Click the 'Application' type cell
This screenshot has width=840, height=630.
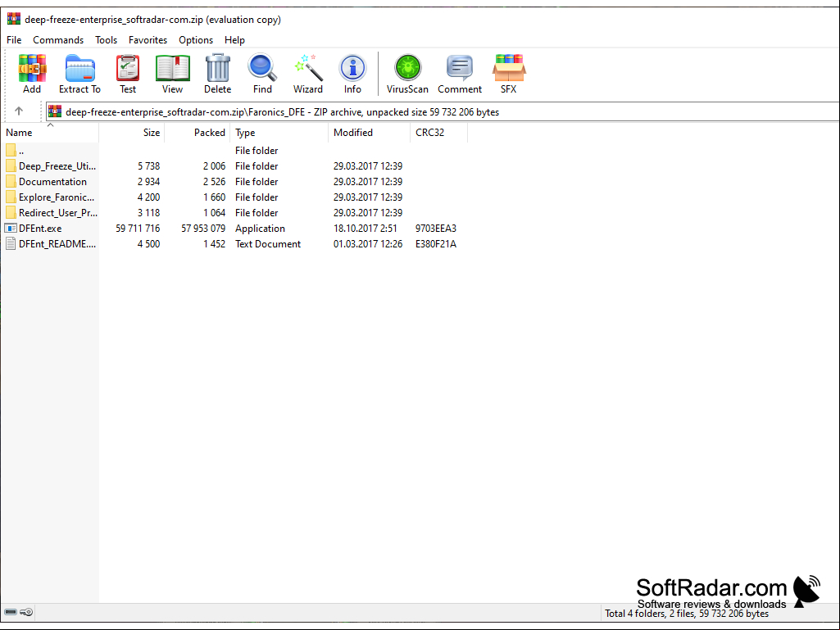pos(260,229)
